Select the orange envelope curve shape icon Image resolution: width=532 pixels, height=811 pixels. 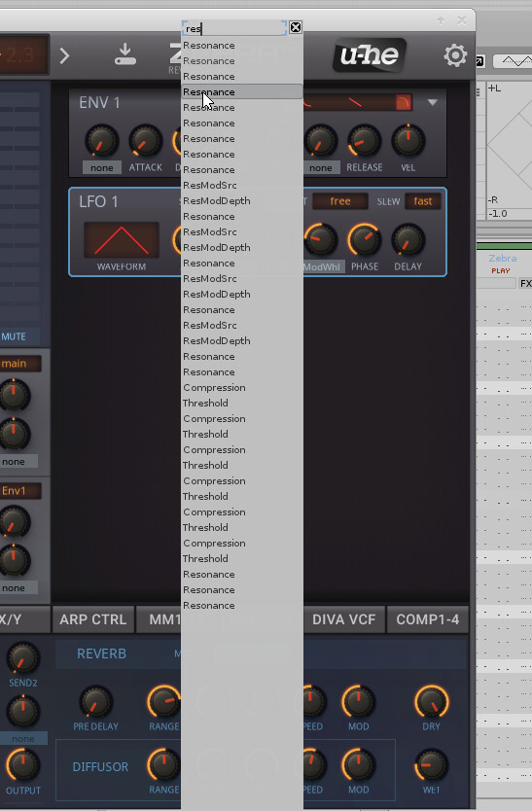(x=404, y=102)
